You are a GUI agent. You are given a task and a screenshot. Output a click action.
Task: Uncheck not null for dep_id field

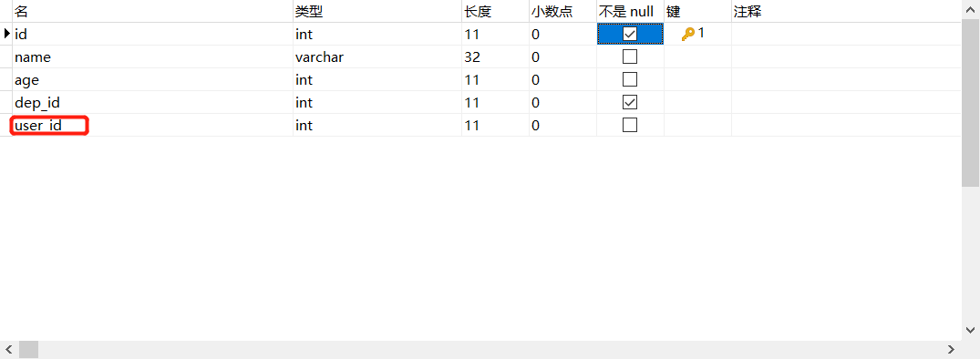click(630, 102)
